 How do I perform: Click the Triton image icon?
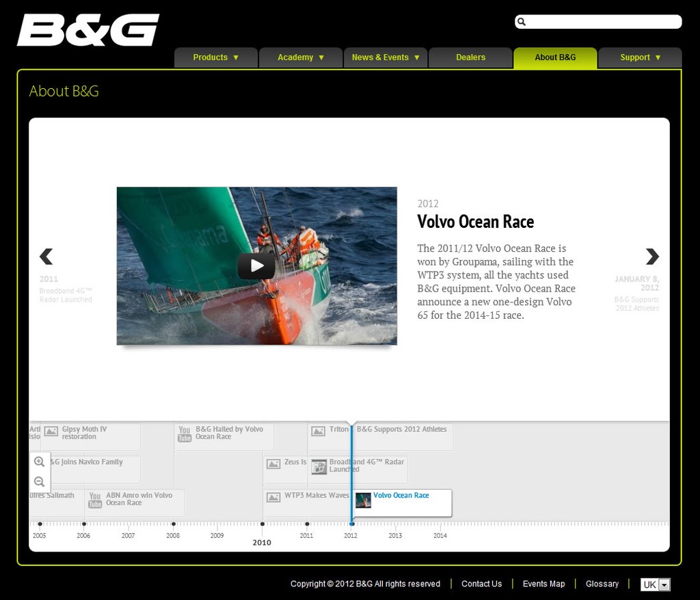tap(318, 431)
